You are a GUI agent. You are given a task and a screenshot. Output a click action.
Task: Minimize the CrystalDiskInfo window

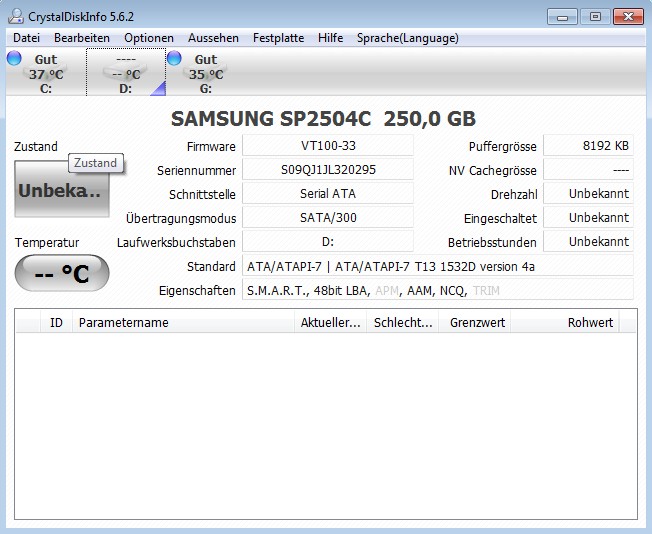coord(562,17)
